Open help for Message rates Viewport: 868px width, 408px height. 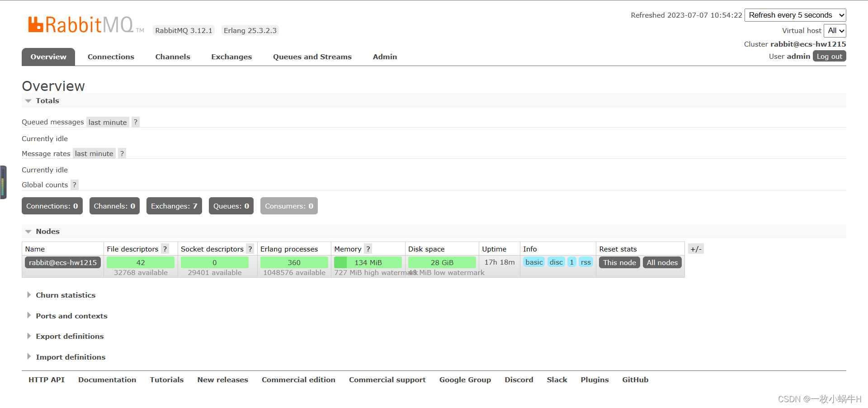(122, 153)
